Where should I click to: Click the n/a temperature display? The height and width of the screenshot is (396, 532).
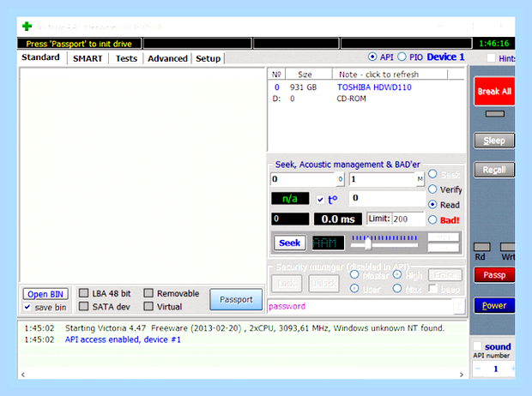(x=290, y=198)
